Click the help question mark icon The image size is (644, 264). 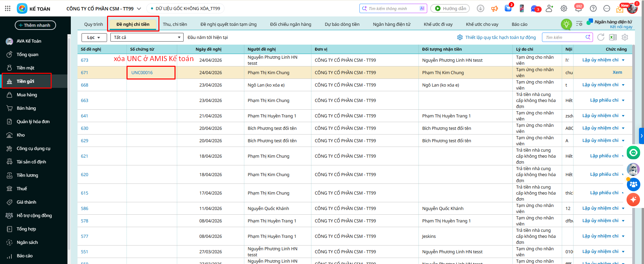click(x=593, y=9)
